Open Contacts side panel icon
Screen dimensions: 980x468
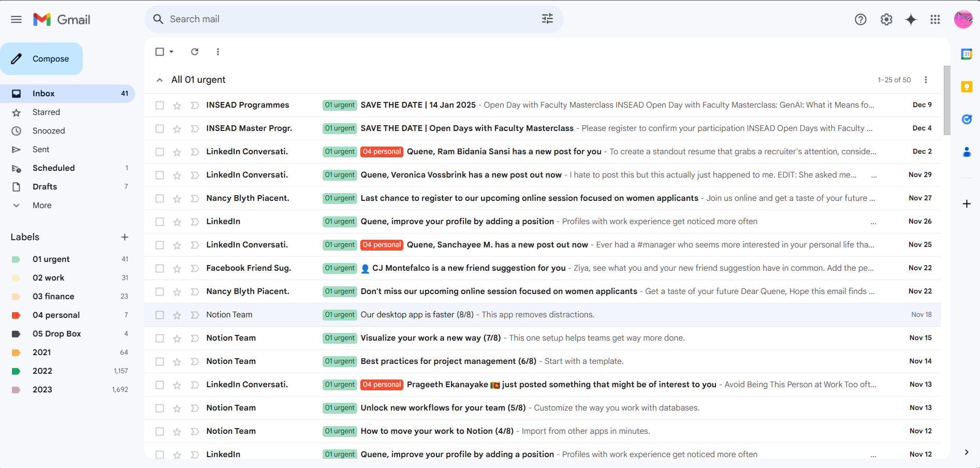tap(967, 152)
